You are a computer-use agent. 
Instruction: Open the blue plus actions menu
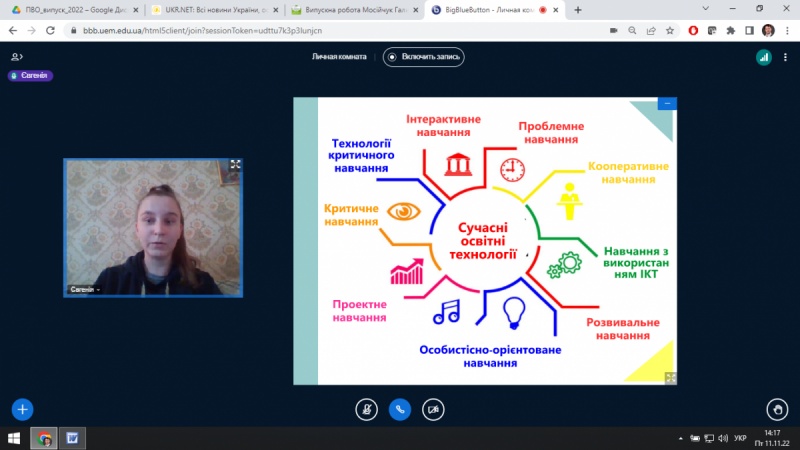pos(22,408)
